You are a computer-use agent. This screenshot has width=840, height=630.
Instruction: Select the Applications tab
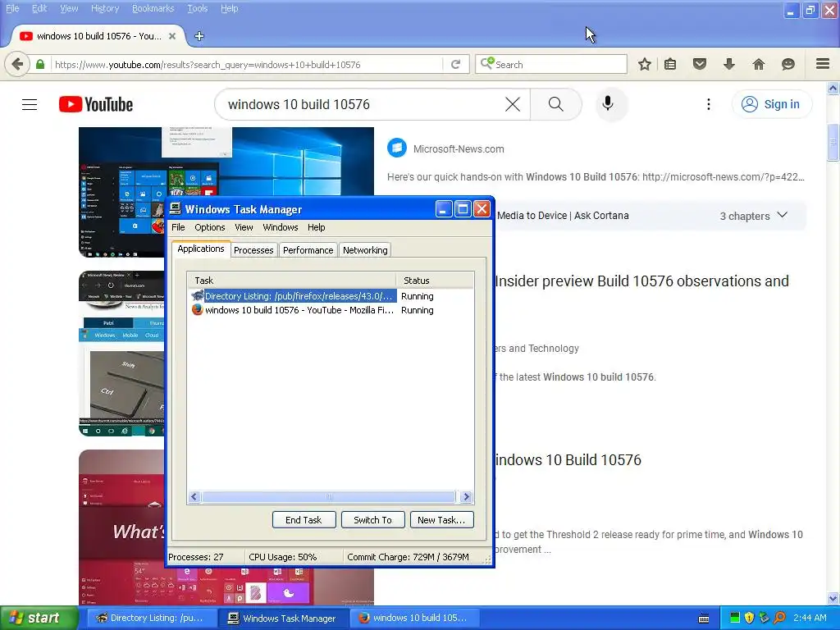pos(201,249)
